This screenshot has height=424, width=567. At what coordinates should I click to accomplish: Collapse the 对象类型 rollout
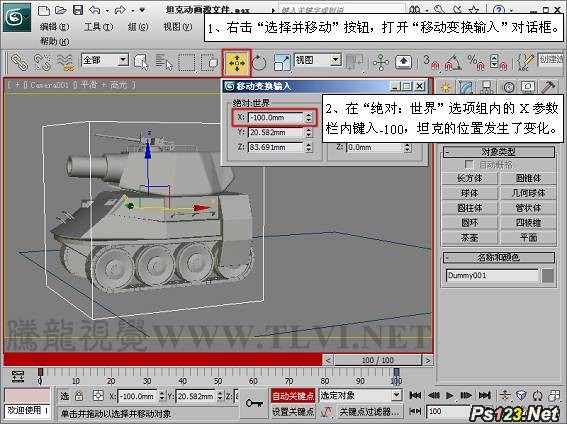pos(498,152)
